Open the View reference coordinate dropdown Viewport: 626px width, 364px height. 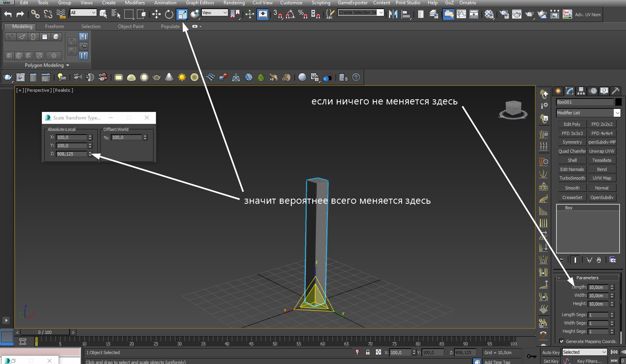[x=214, y=13]
